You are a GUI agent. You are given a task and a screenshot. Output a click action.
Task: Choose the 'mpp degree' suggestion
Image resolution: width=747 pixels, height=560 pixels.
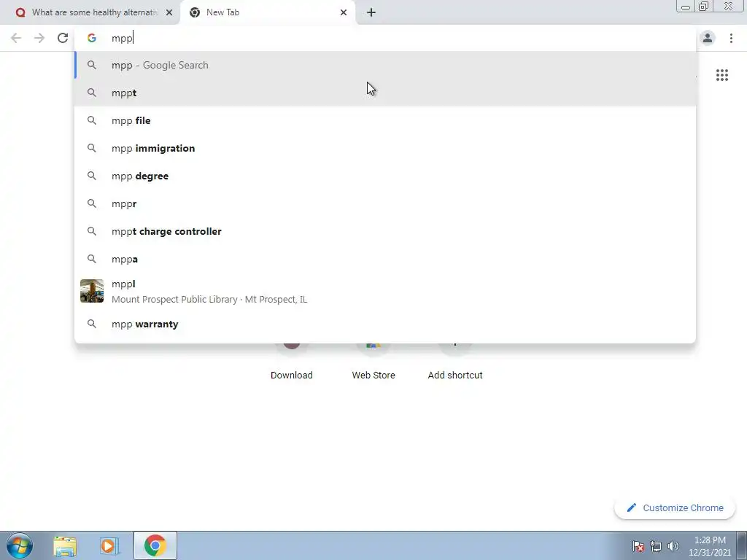[385, 176]
